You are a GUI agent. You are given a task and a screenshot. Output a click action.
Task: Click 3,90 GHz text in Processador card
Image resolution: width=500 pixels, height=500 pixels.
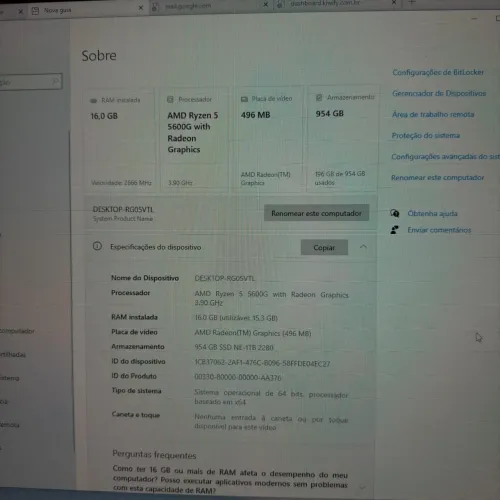point(180,183)
